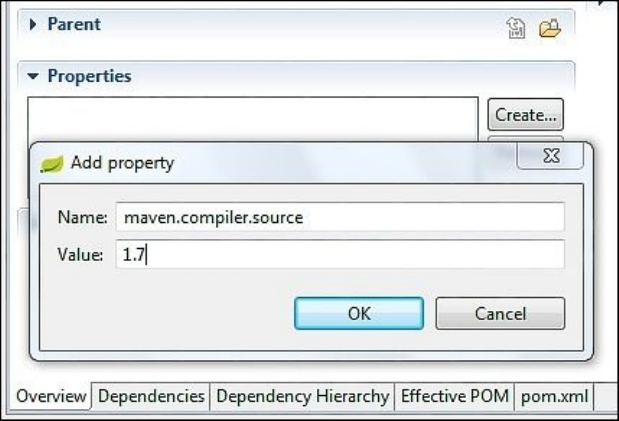Image resolution: width=619 pixels, height=421 pixels.
Task: Click the Add property title bar text
Action: point(122,163)
